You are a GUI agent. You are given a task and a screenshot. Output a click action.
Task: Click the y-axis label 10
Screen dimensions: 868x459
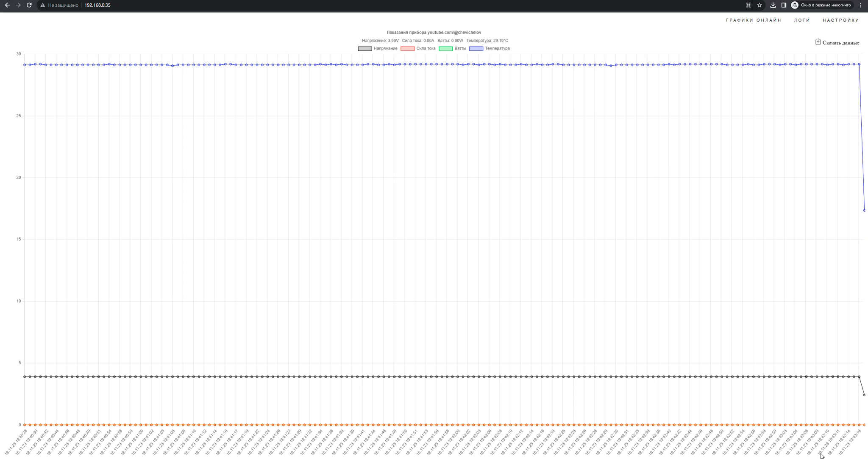pyautogui.click(x=19, y=301)
